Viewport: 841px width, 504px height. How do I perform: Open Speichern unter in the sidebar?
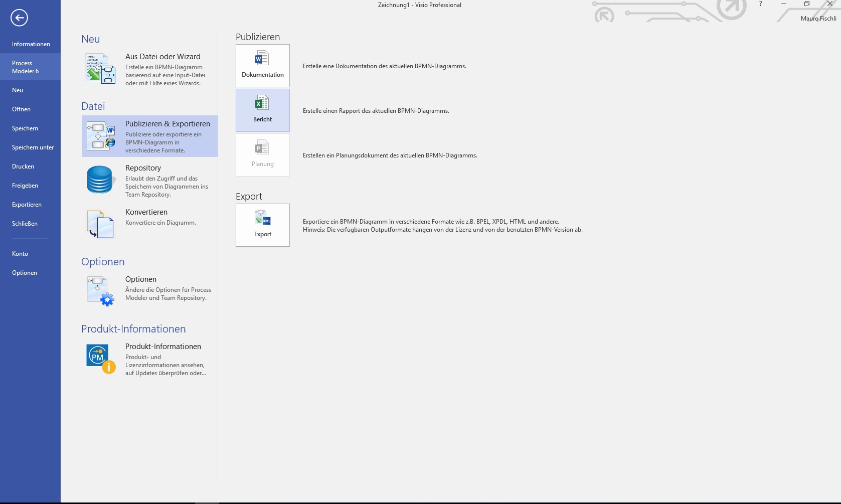point(30,147)
